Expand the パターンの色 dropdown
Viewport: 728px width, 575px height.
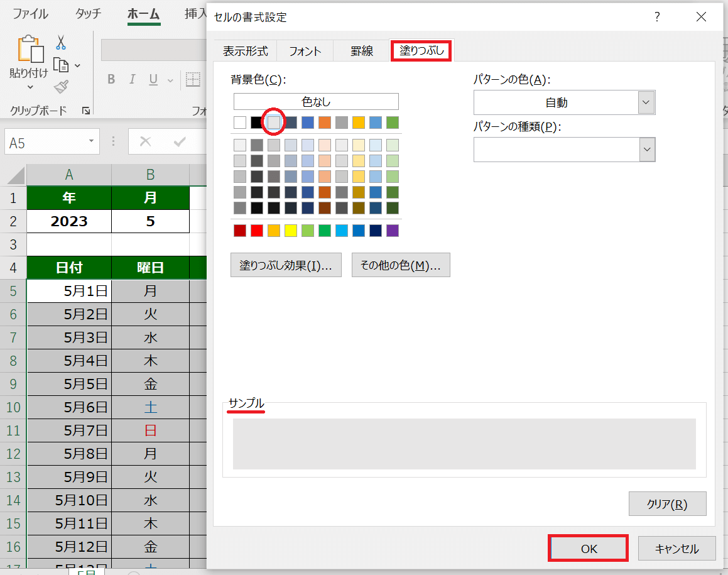(x=646, y=102)
